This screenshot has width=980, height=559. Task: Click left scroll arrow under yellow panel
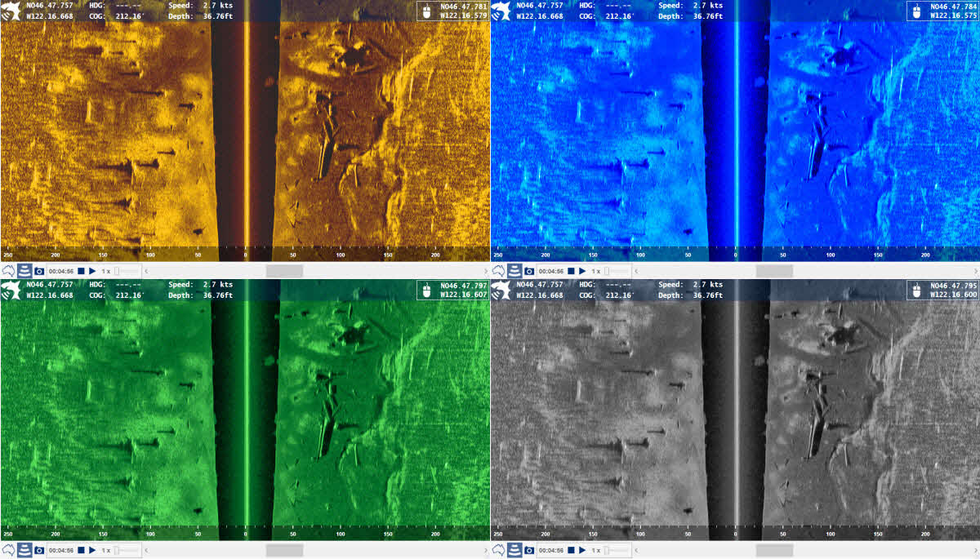tap(146, 270)
